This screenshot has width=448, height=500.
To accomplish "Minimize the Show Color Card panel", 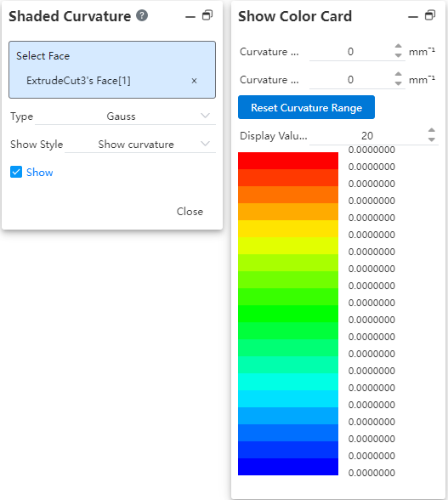I will click(413, 16).
